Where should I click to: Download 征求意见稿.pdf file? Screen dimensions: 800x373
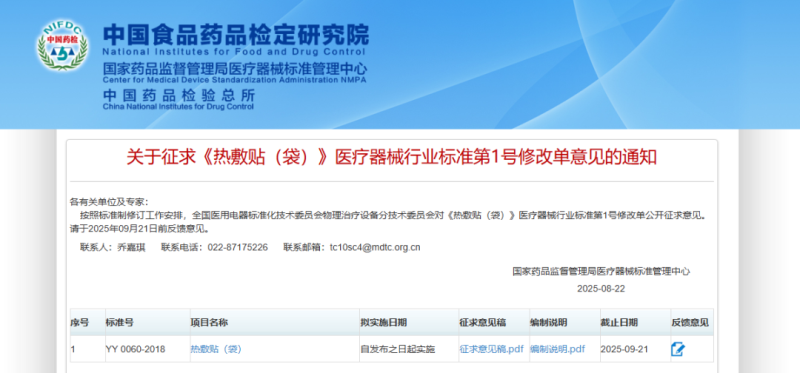(491, 350)
